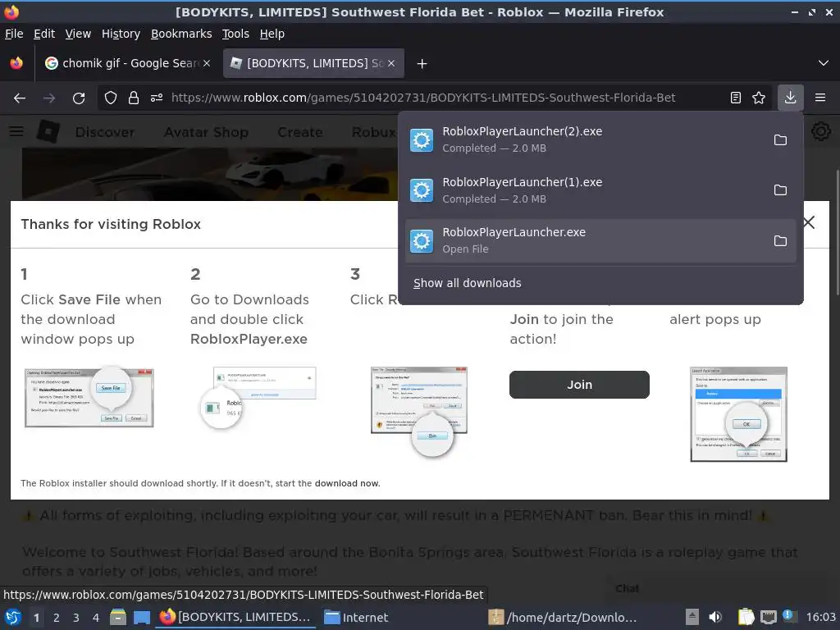The width and height of the screenshot is (840, 630).
Task: Click the OK alert instruction thumbnail
Action: coord(739,414)
